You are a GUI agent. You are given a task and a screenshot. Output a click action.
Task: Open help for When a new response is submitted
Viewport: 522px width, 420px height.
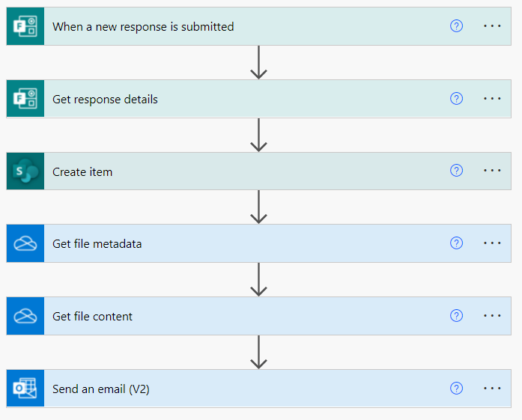(x=457, y=26)
